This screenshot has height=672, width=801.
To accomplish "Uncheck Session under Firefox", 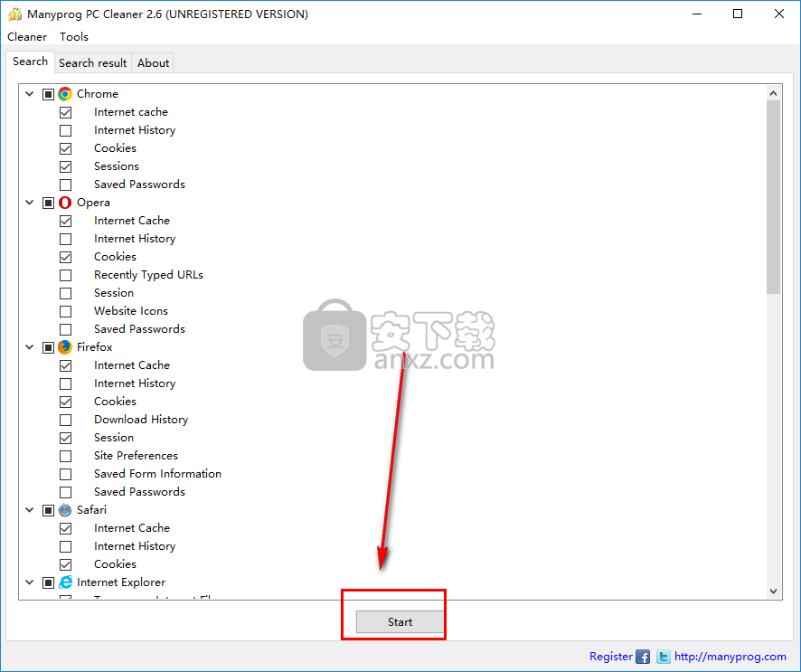I will [65, 438].
